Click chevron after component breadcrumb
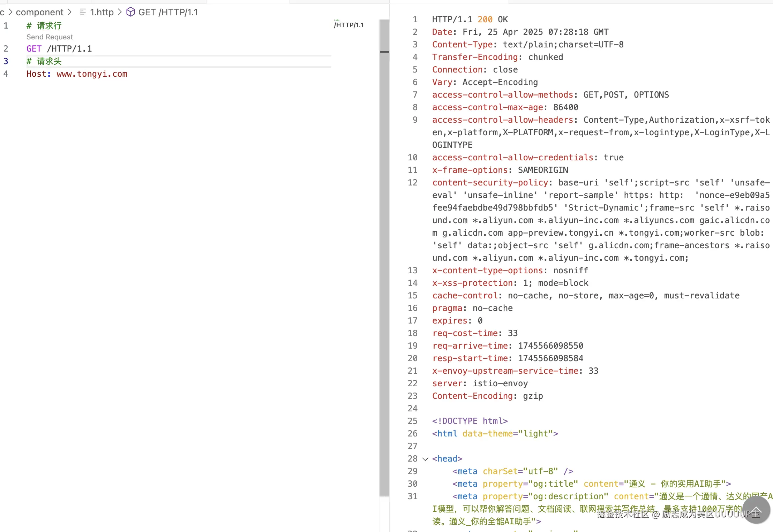 [69, 12]
